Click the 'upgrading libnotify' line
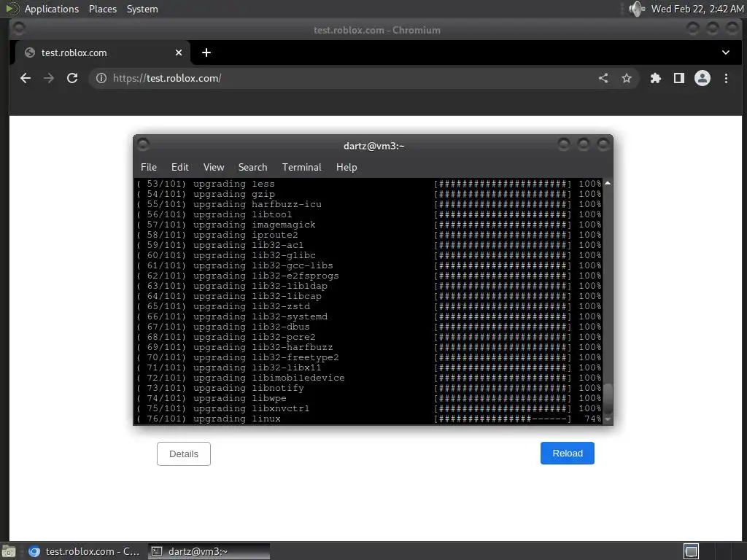747x560 pixels. pyautogui.click(x=368, y=388)
